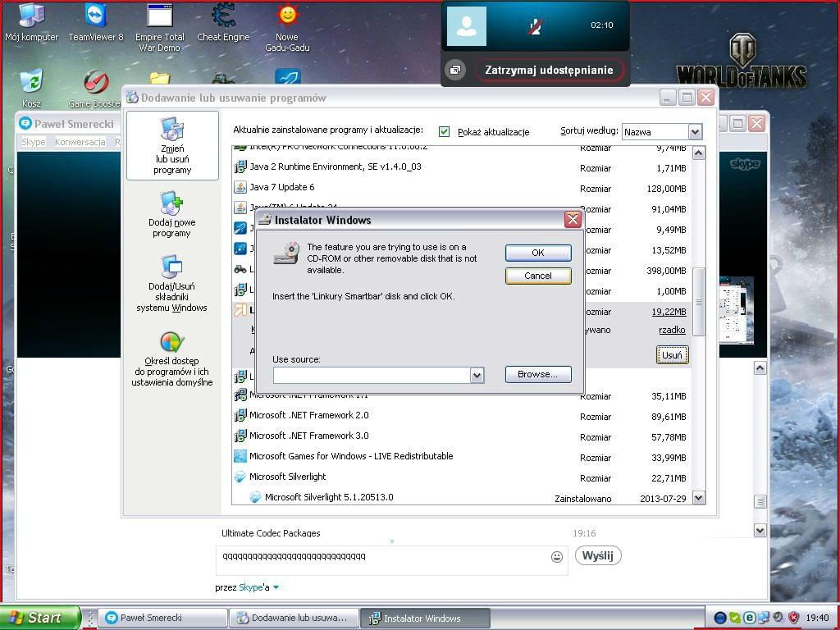Click Ultimate Codec Packages chat message
840x630 pixels.
271,533
